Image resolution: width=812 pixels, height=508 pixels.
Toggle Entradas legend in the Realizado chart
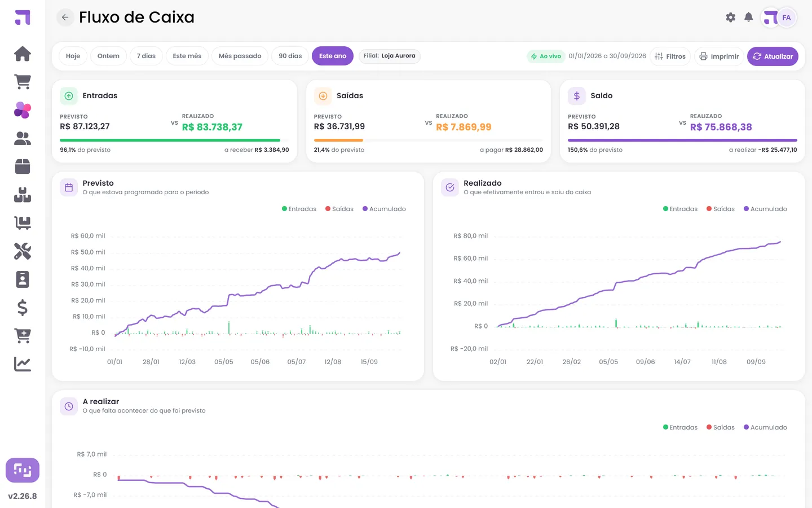[x=681, y=209]
